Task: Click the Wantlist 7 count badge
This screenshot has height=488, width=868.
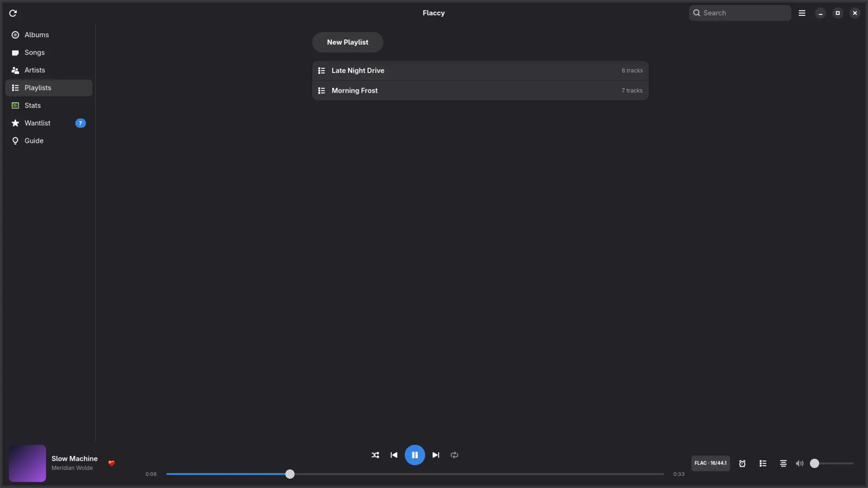Action: [80, 123]
